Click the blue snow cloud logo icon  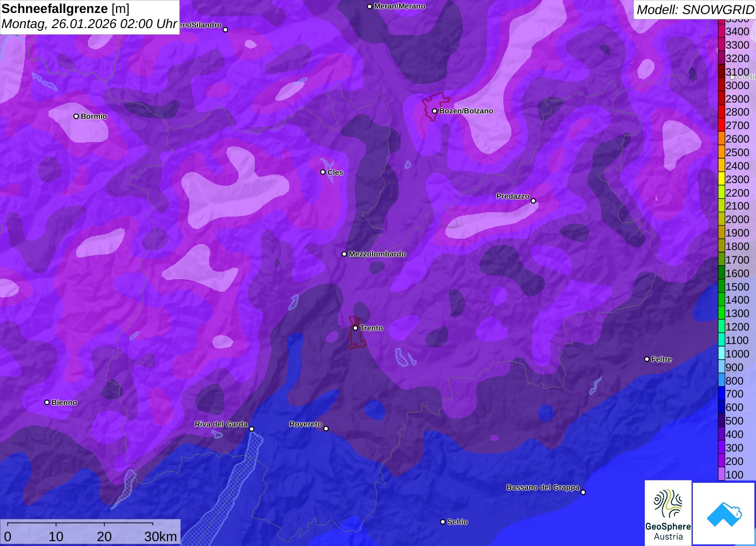[x=724, y=514]
